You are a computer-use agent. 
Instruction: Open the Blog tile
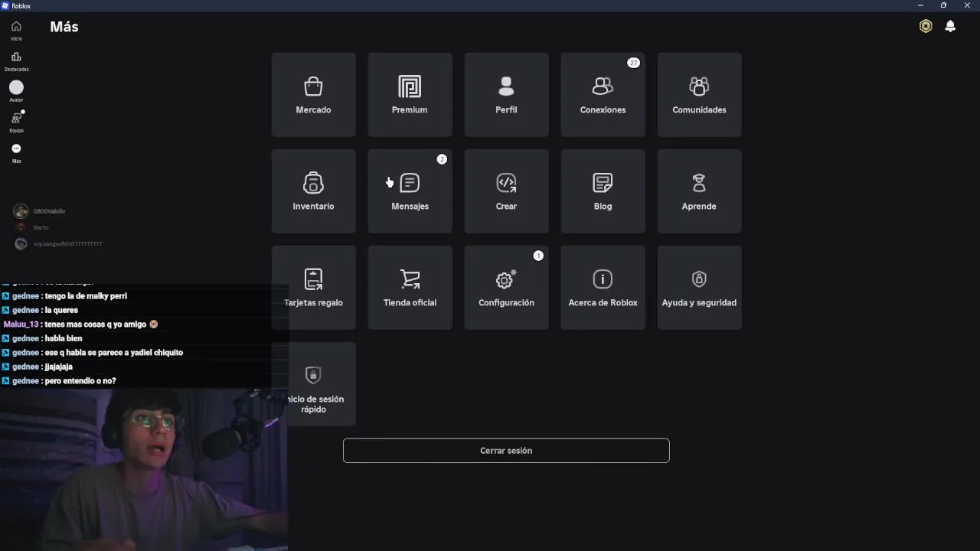pos(603,191)
